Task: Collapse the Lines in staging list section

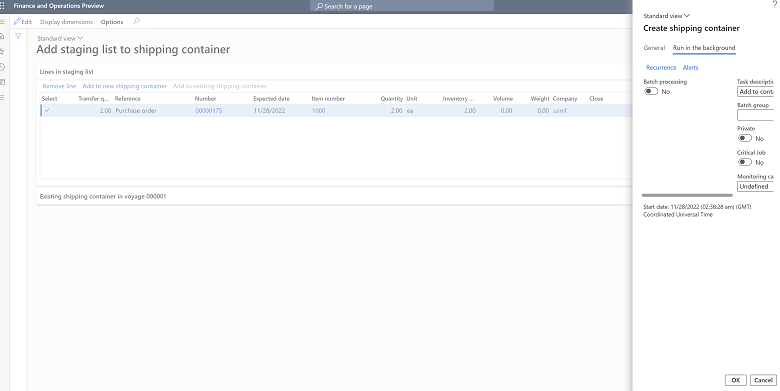Action: (67, 72)
